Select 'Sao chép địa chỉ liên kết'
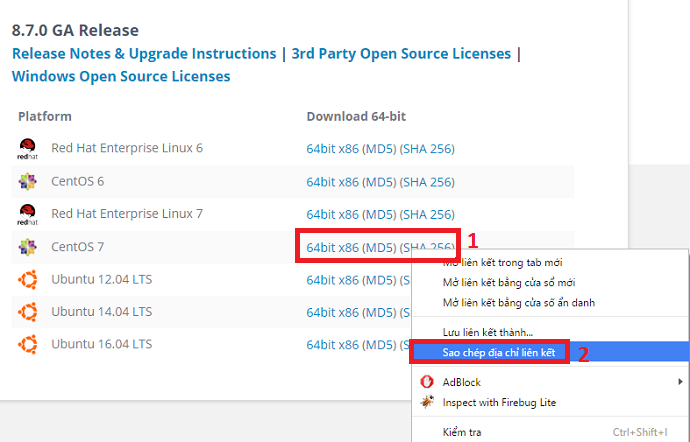Image resolution: width=690 pixels, height=442 pixels. tap(550, 352)
